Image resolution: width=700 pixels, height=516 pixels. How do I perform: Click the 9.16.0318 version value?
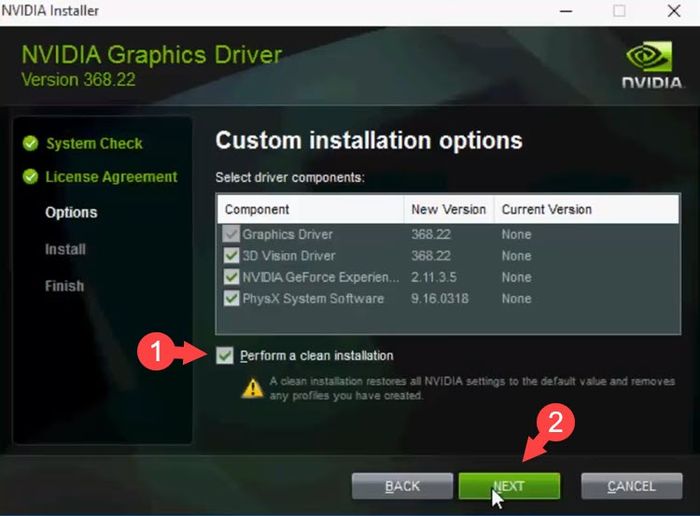click(440, 299)
